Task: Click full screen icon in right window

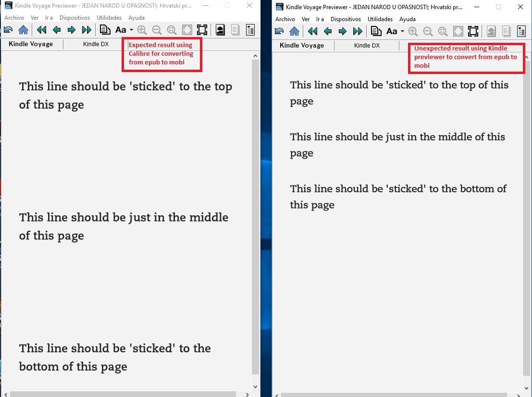Action: click(473, 32)
